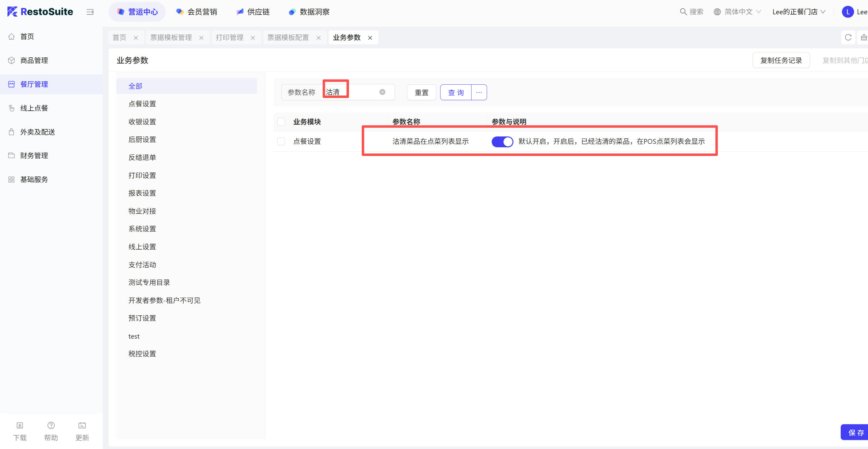Image resolution: width=868 pixels, height=449 pixels.
Task: Click the RestoSuite logo
Action: coord(40,12)
